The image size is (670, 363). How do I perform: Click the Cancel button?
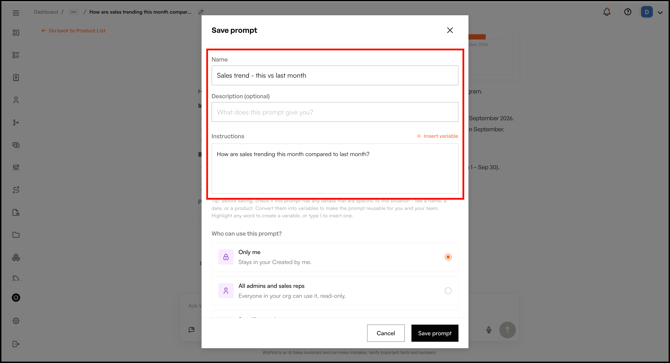(x=385, y=333)
